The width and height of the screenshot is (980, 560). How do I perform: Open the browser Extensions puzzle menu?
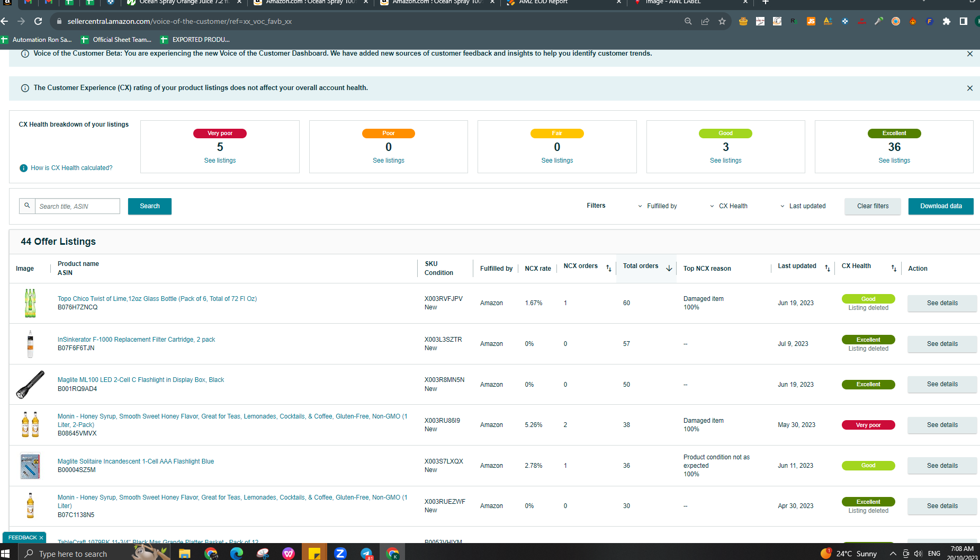[947, 21]
